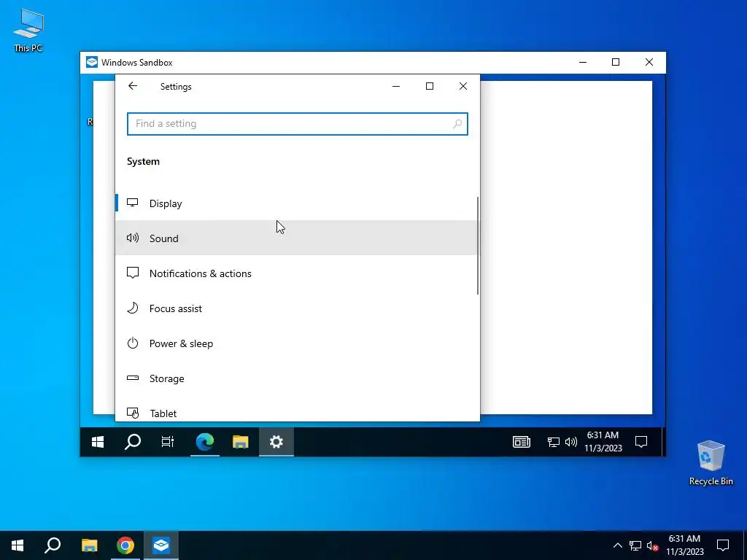Click the Windows Sandbox title bar icon
The image size is (747, 560).
point(91,63)
